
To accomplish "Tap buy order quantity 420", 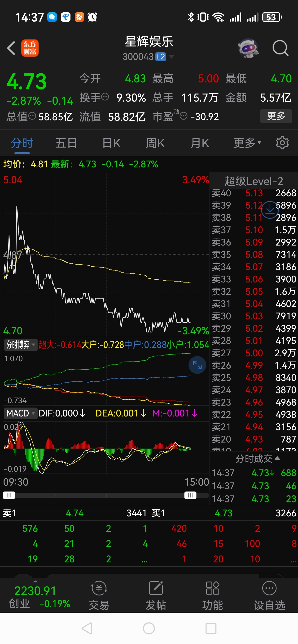I will (x=179, y=528).
